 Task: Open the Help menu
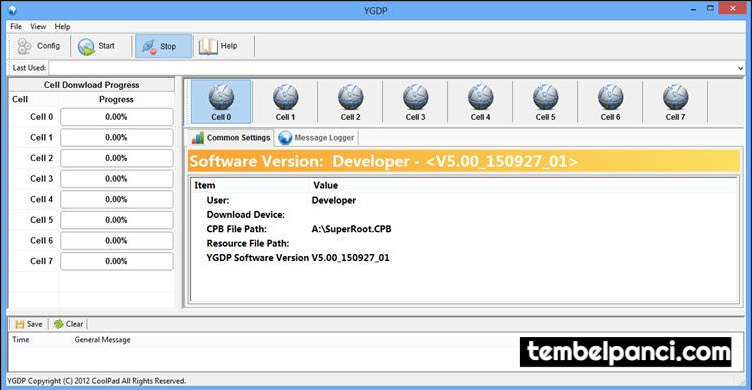click(x=62, y=26)
